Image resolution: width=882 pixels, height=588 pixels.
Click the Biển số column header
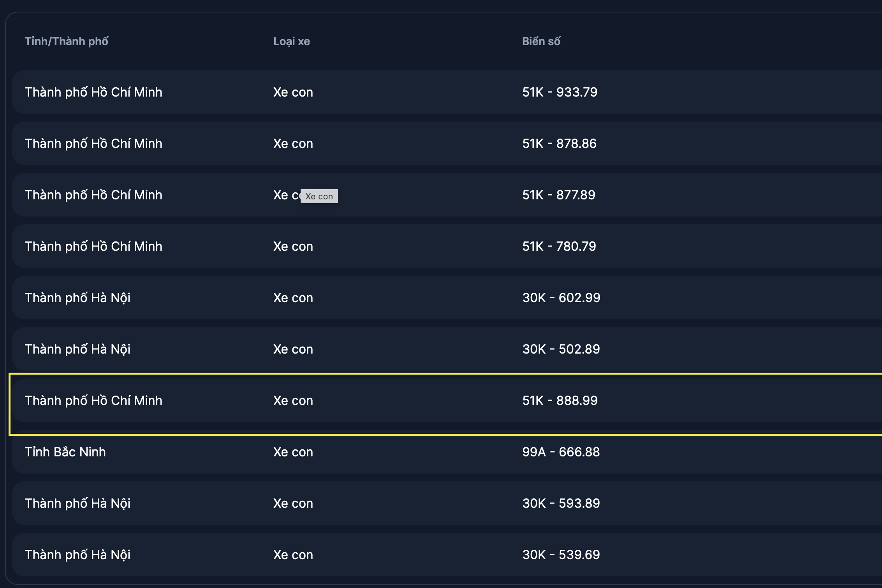[x=541, y=41]
